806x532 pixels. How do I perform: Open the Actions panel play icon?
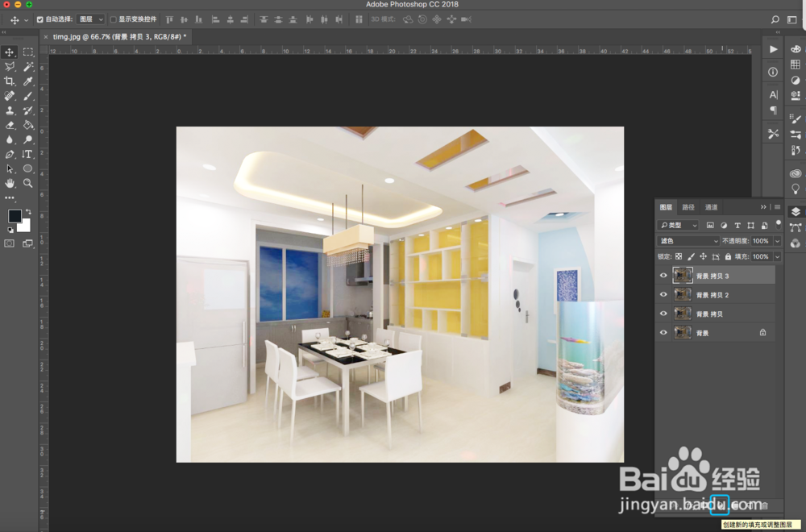[773, 49]
